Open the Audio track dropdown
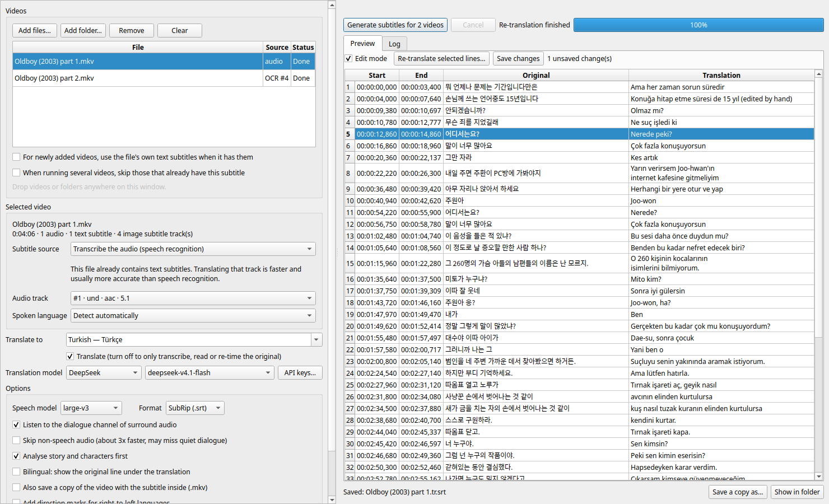This screenshot has height=504, width=829. pos(193,298)
